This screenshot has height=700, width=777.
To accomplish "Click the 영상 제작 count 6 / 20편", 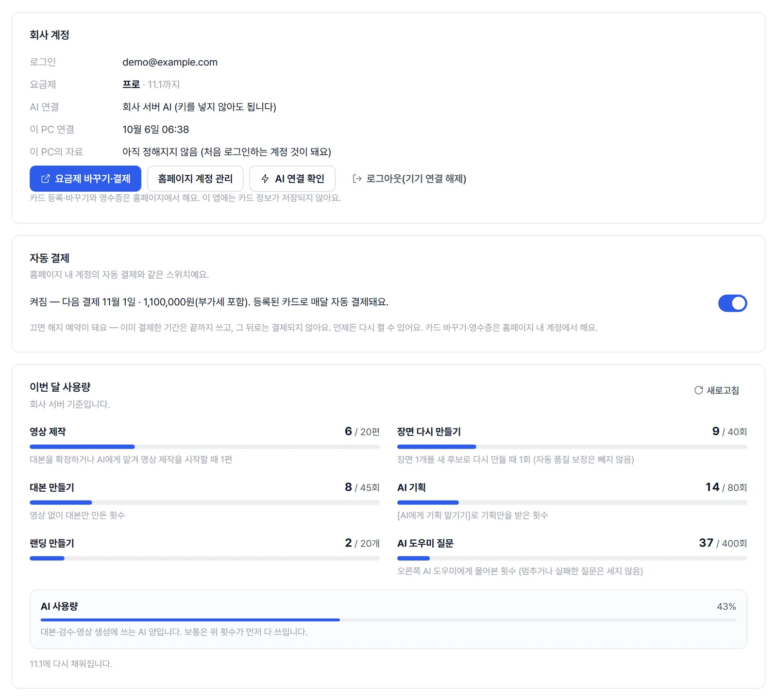I will tap(362, 432).
